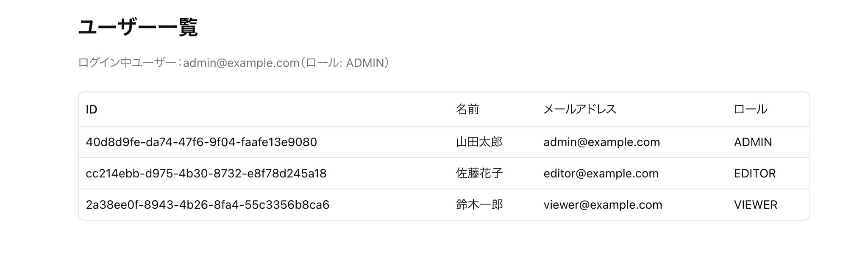Click the ID starting with cc214ebb

[x=206, y=173]
